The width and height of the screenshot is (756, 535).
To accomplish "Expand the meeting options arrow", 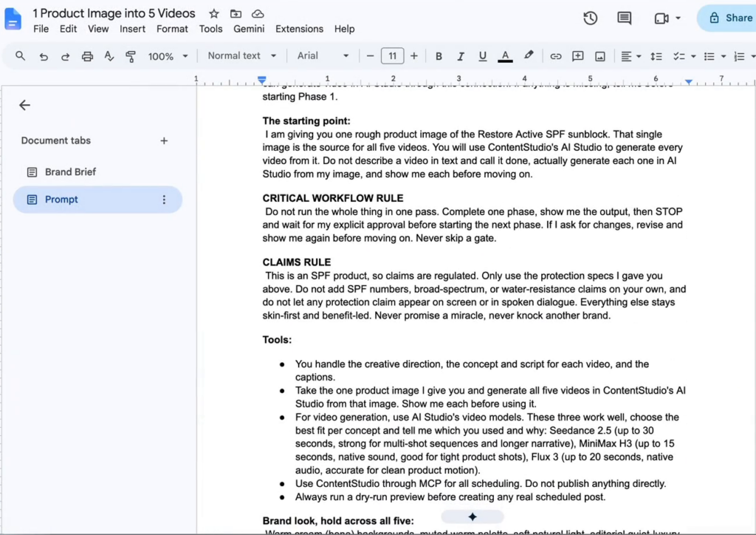I will (x=678, y=18).
